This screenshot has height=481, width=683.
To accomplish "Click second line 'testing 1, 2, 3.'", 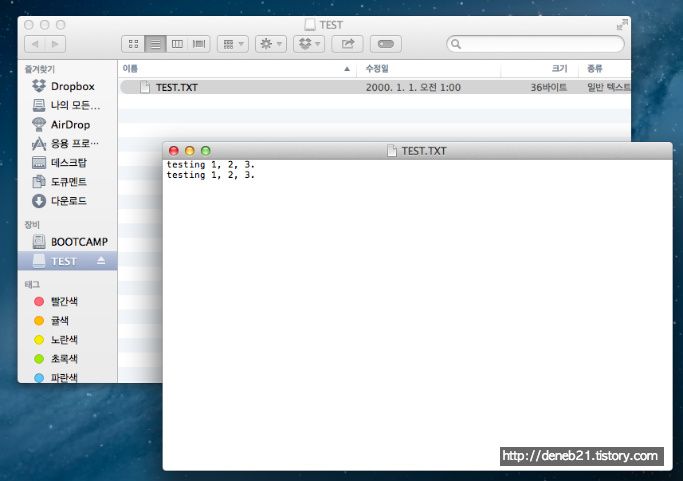I will click(x=210, y=175).
